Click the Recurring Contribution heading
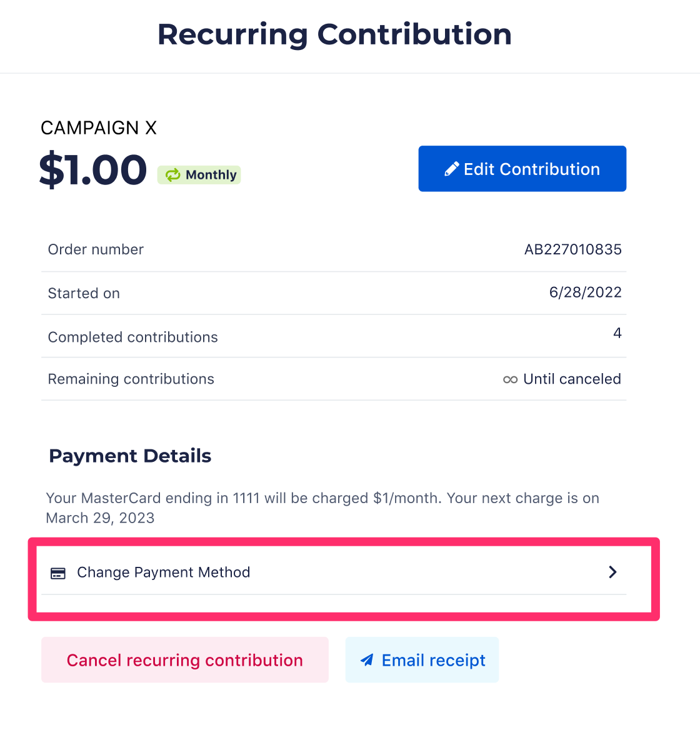 coord(334,35)
